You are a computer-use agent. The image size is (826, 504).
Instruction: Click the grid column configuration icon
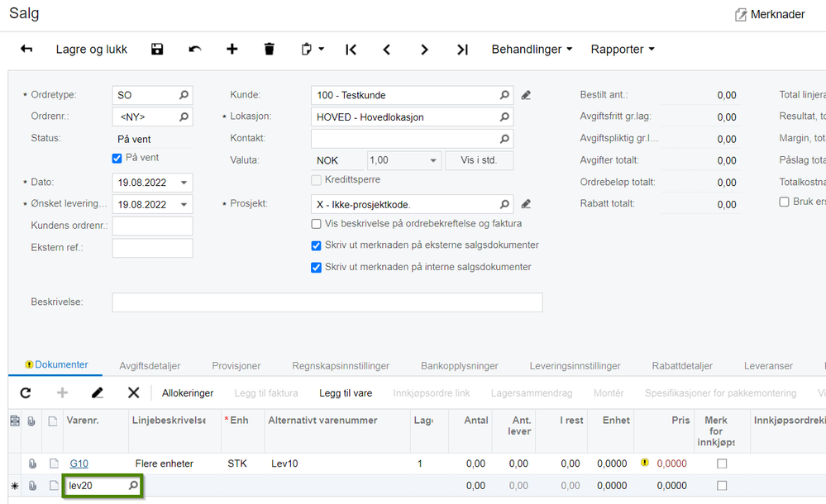[15, 421]
